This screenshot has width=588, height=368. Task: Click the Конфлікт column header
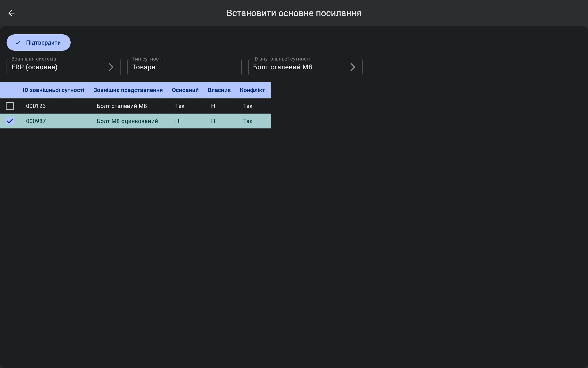tap(252, 90)
